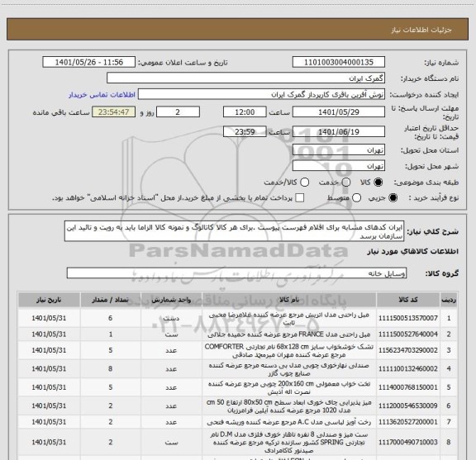Click the ست میز و صندلی SPRING item name
This screenshot has width=476, height=460.
(x=289, y=443)
